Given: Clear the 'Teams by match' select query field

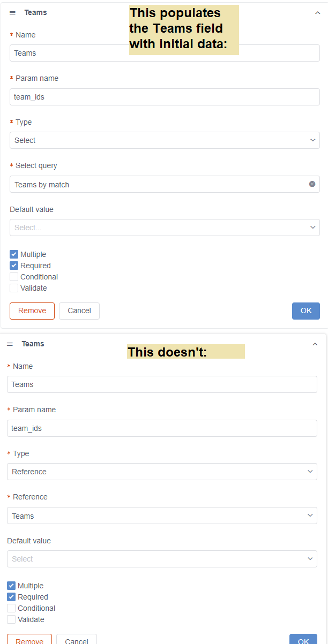Looking at the screenshot, I should click(x=312, y=184).
